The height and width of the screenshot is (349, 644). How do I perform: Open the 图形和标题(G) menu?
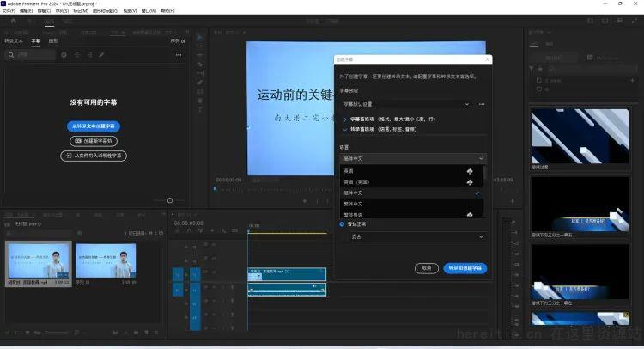point(106,11)
